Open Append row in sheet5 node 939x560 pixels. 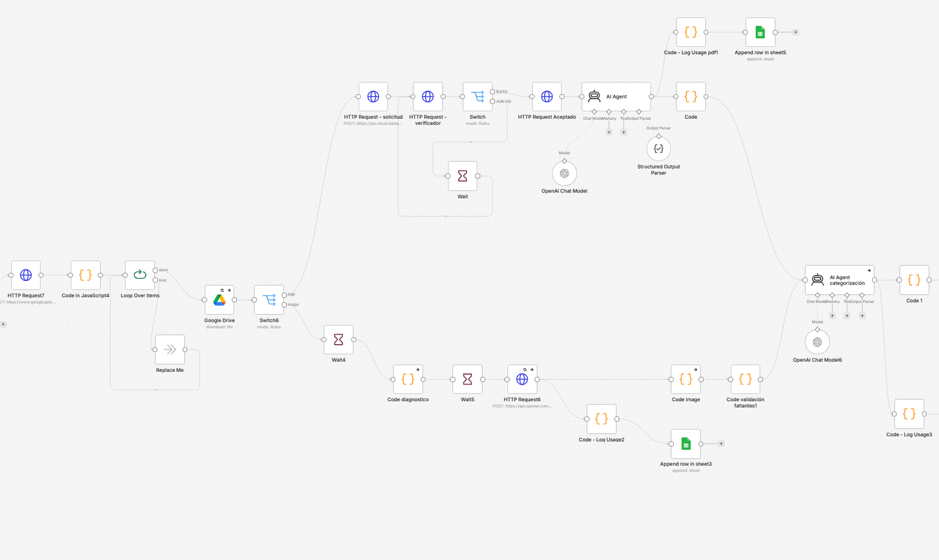point(761,32)
